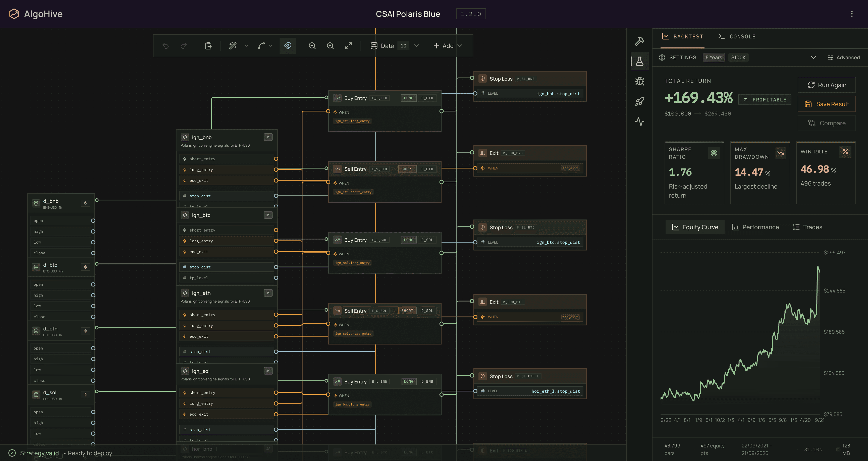The width and height of the screenshot is (868, 461).
Task: Zoom out the strategy canvas
Action: 312,46
